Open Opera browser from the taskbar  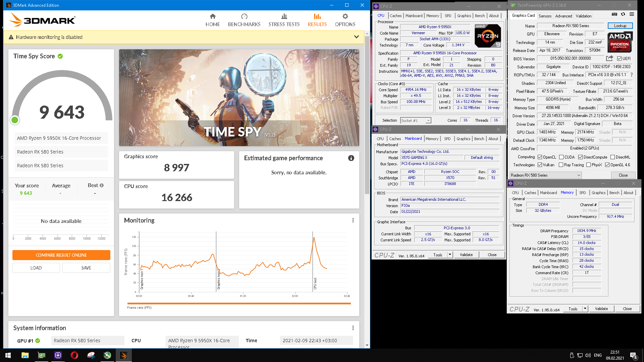[x=74, y=355]
